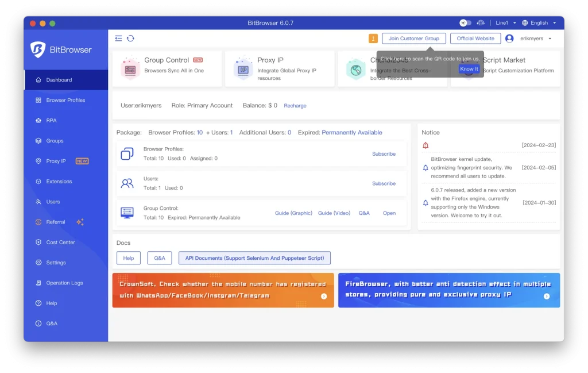
Task: Expand the English language dropdown
Action: pyautogui.click(x=539, y=23)
